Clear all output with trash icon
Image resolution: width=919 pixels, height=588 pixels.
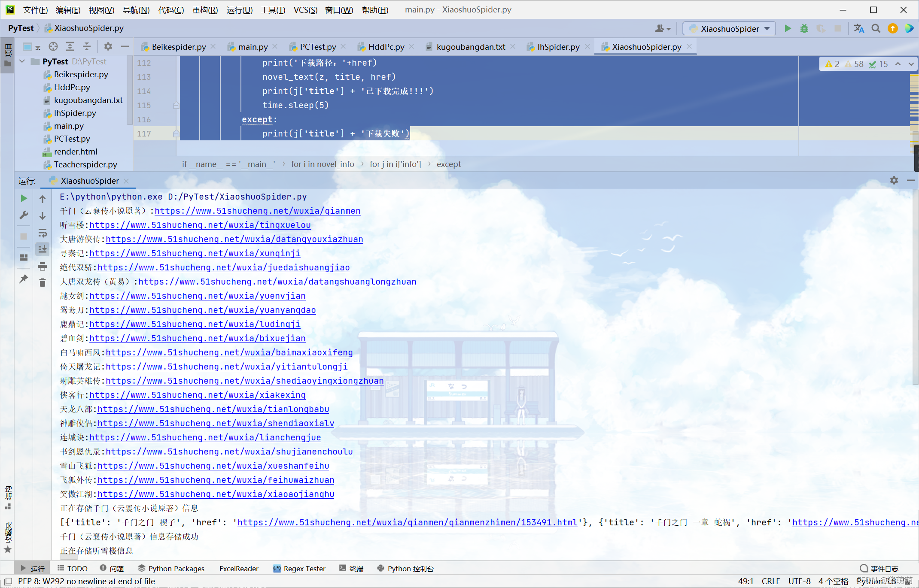pyautogui.click(x=42, y=282)
